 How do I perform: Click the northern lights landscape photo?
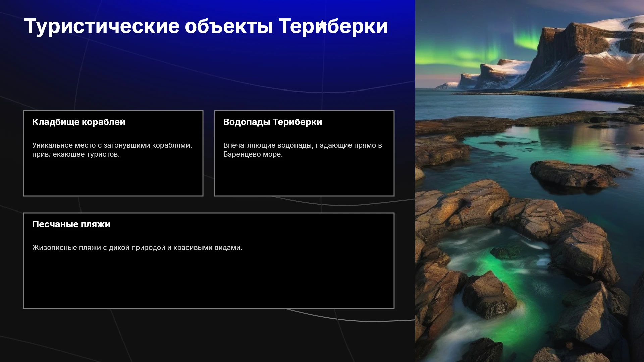pos(530,181)
